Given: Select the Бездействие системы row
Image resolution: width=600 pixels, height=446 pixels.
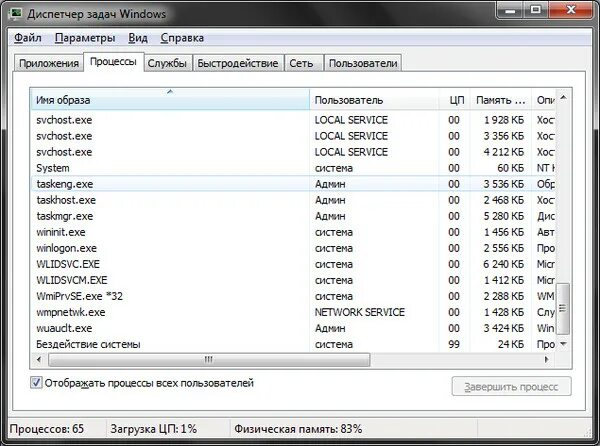Looking at the screenshot, I should (x=293, y=344).
